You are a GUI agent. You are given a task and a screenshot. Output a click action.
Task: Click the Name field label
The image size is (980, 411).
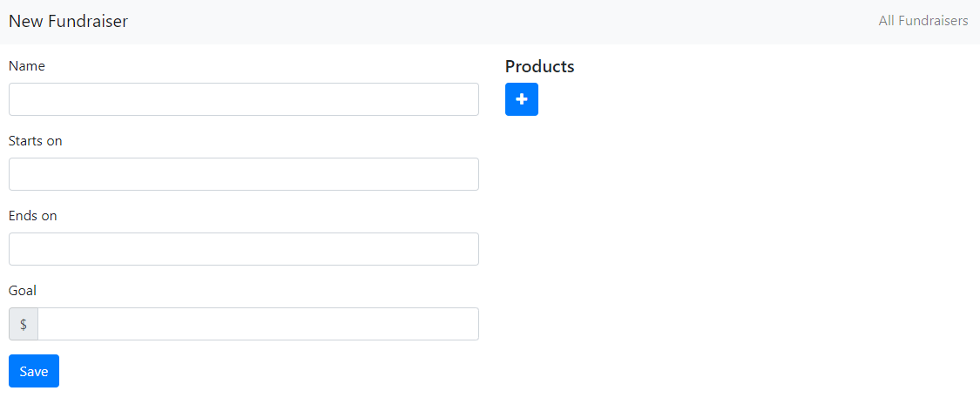(27, 66)
